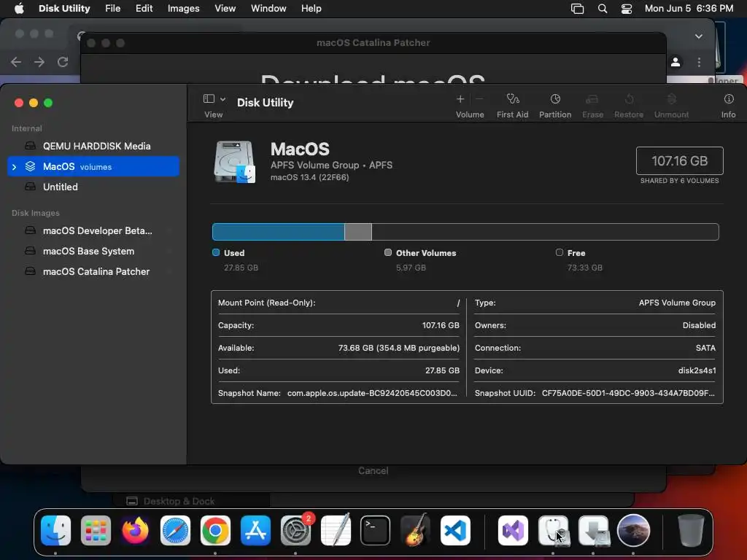Open the Window menu
The width and height of the screenshot is (747, 560).
(268, 9)
